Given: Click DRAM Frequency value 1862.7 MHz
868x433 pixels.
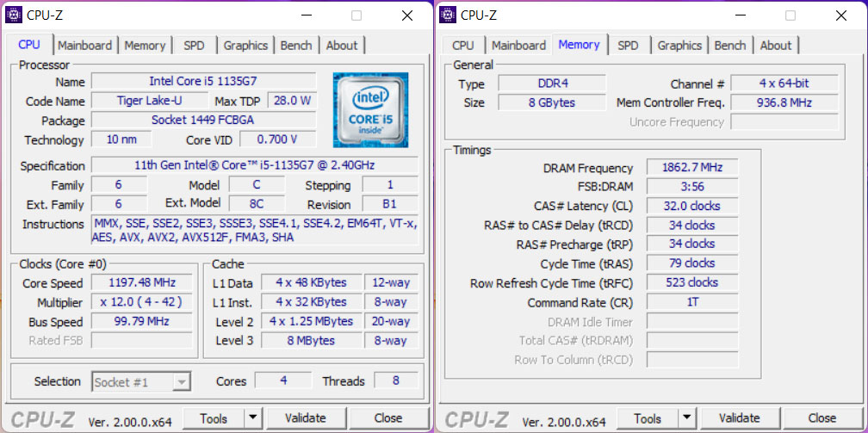Looking at the screenshot, I should click(692, 167).
